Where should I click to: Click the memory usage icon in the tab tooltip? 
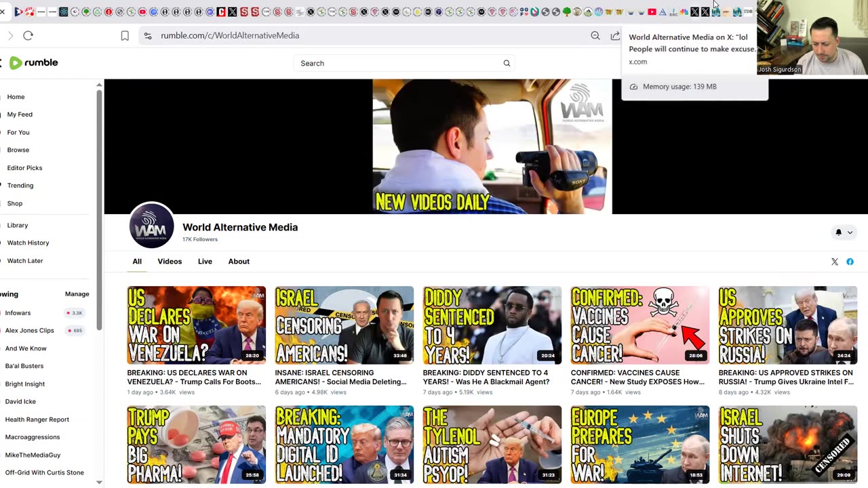pos(634,87)
